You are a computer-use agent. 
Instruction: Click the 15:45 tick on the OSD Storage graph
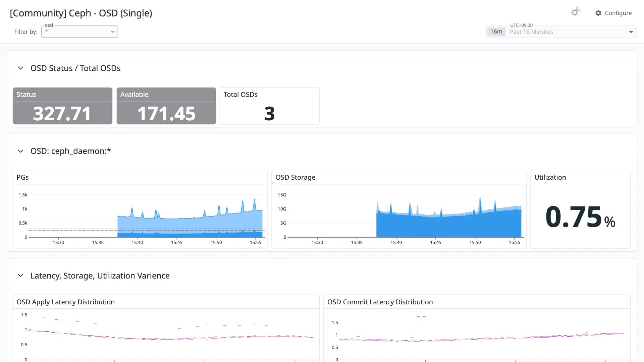coord(436,242)
